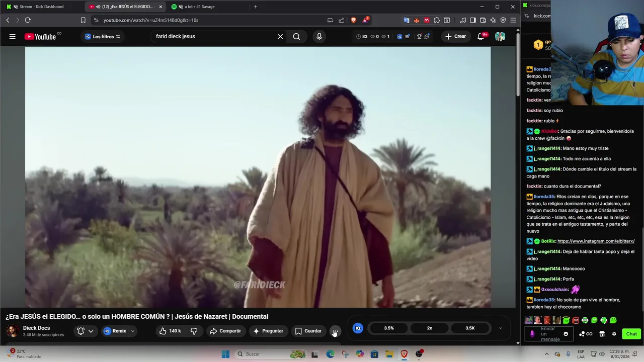Open more actions next to Guardar
The image size is (644, 362).
[x=335, y=331]
